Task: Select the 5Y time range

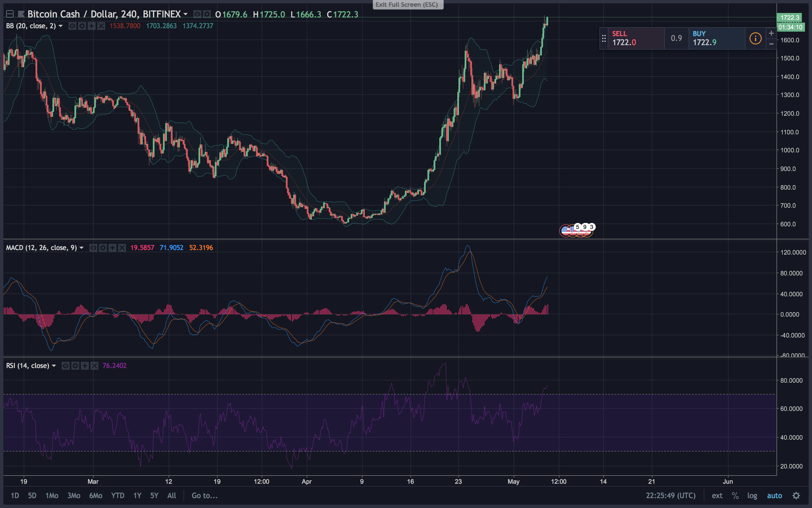Action: 154,496
